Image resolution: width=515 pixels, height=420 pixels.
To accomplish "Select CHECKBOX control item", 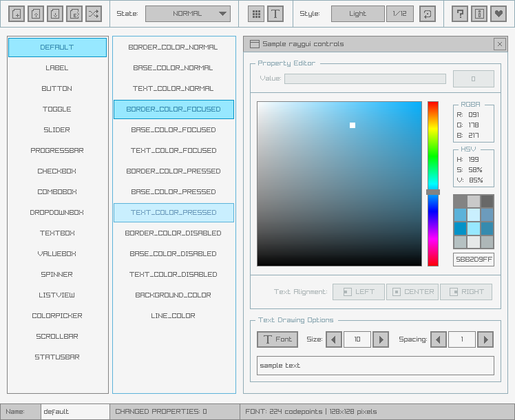I will [57, 171].
